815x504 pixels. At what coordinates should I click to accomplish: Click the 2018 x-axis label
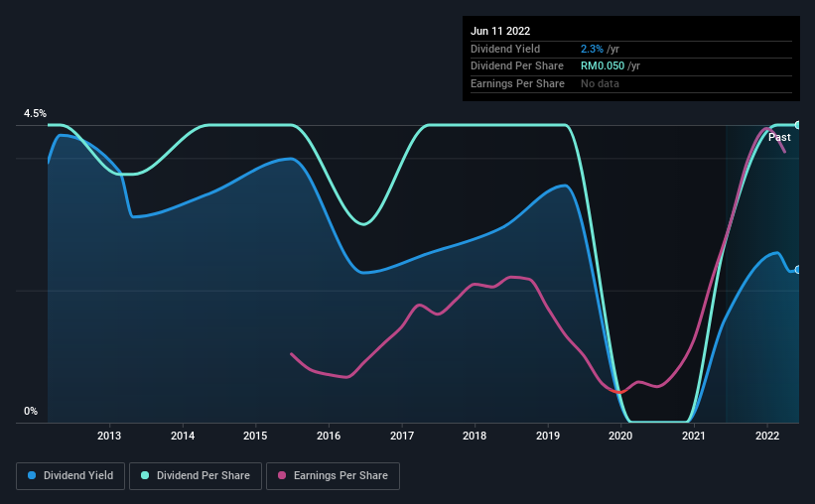475,436
